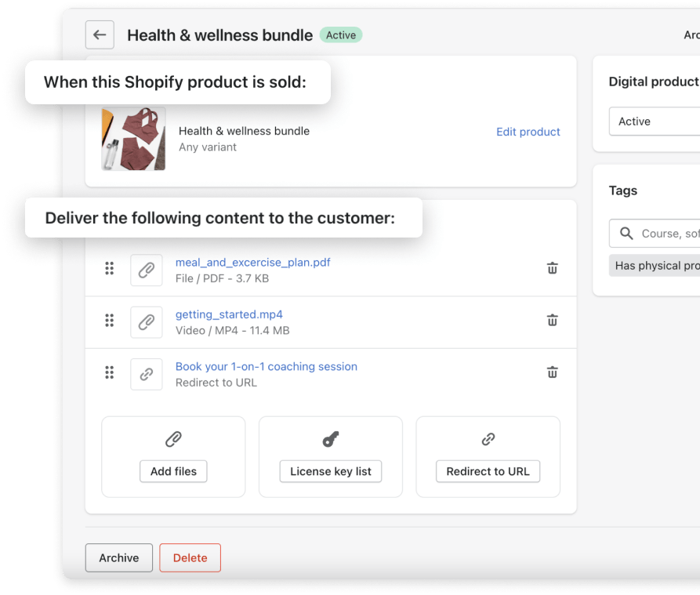Open the meal_and_excercise_plan.pdf link

[x=252, y=263]
